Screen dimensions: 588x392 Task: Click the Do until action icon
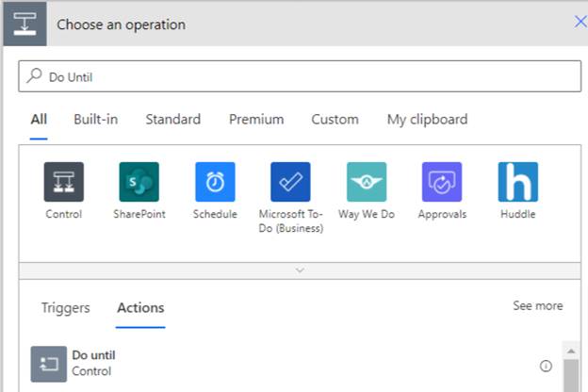[x=49, y=364]
